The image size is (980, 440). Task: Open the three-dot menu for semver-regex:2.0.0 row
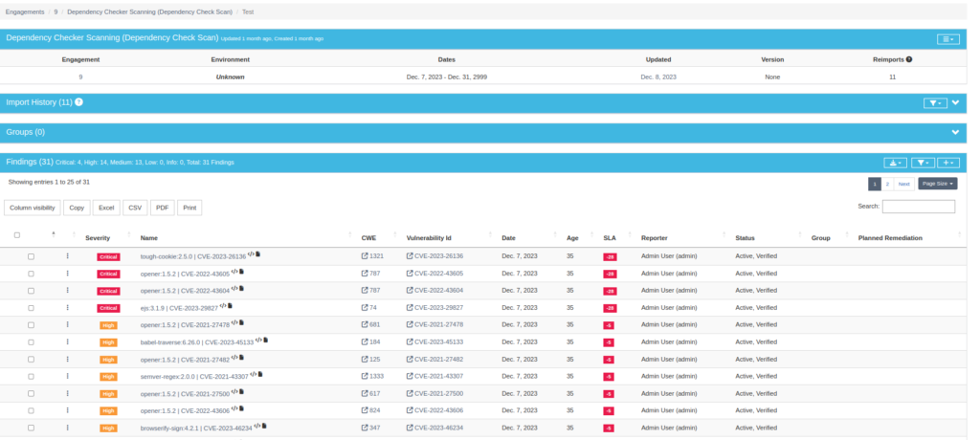(x=67, y=376)
